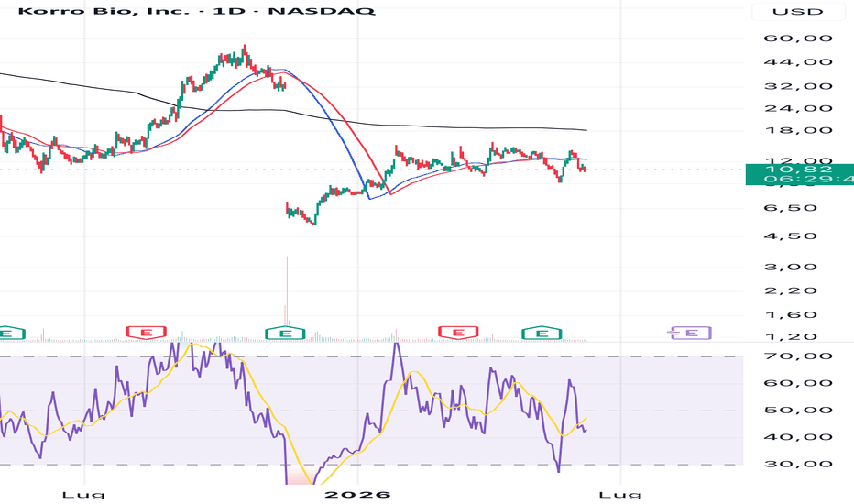Open red earnings E marker after 2026

[x=458, y=333]
